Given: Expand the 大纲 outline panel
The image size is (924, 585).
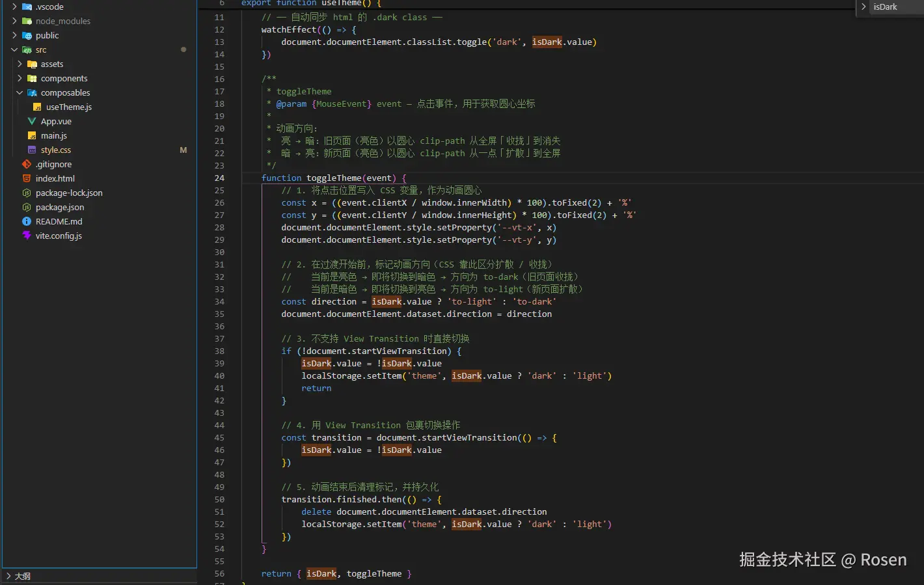Looking at the screenshot, I should click(x=8, y=576).
